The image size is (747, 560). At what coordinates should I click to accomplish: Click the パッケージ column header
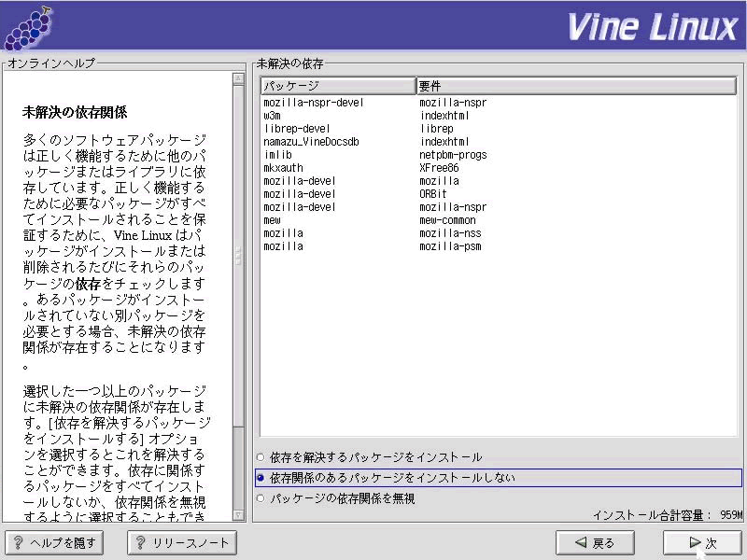point(338,86)
